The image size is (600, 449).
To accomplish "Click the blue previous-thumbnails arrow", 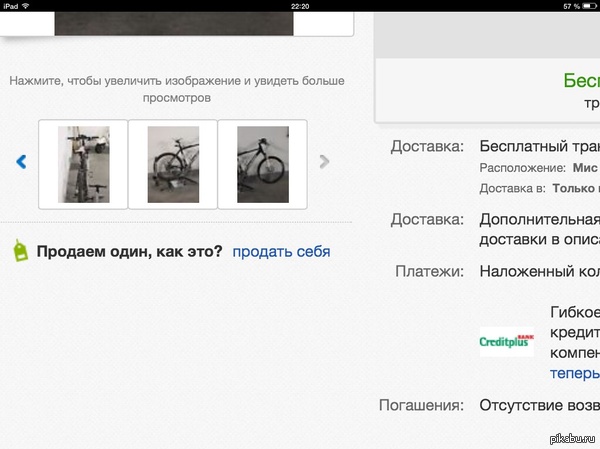I will tap(21, 162).
